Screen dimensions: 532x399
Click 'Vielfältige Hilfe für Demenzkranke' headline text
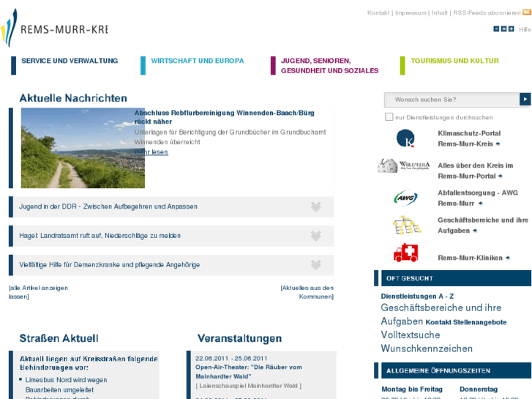(109, 265)
